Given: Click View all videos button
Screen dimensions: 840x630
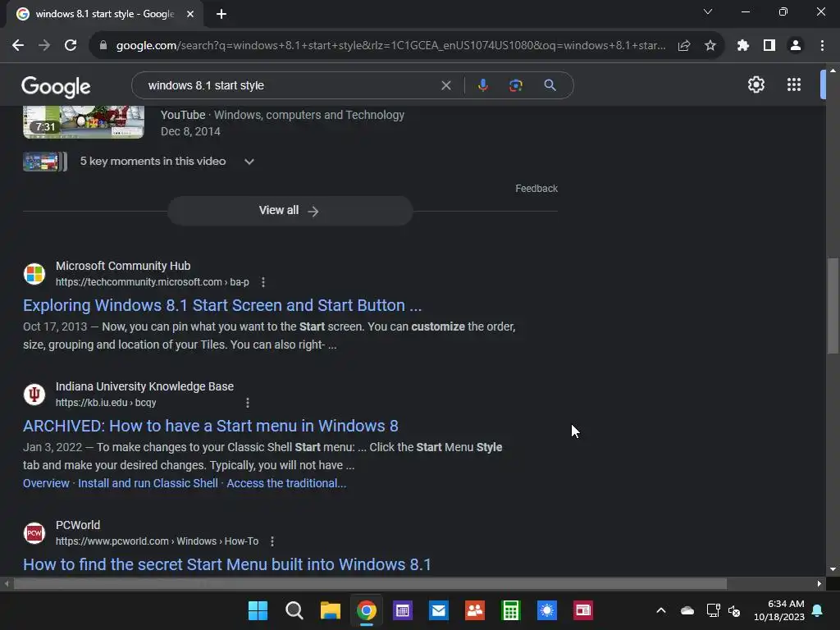Looking at the screenshot, I should click(x=290, y=211).
